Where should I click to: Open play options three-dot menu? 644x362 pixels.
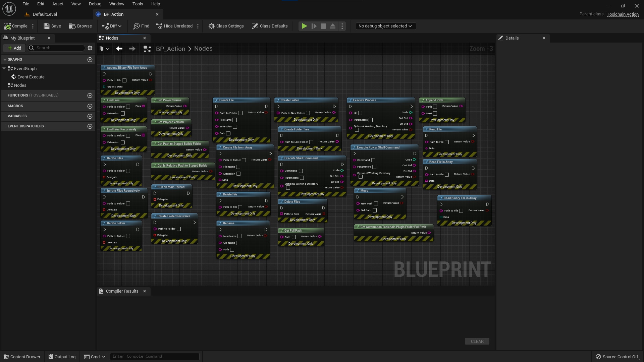(342, 26)
